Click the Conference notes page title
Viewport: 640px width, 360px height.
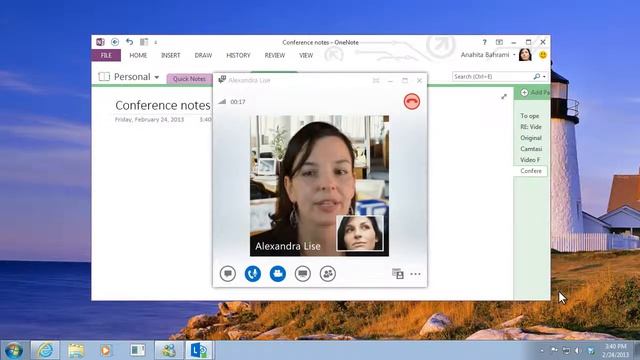click(163, 105)
